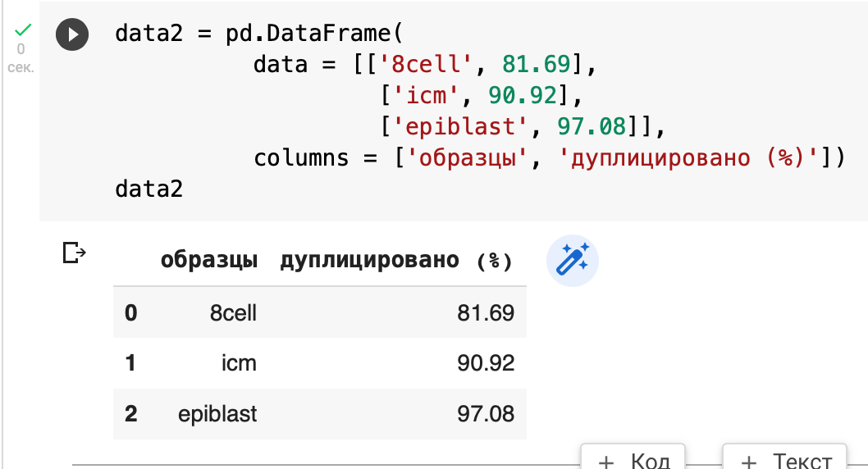Select the '8cell' table cell
Viewport: 868px width, 469px height.
point(233,313)
